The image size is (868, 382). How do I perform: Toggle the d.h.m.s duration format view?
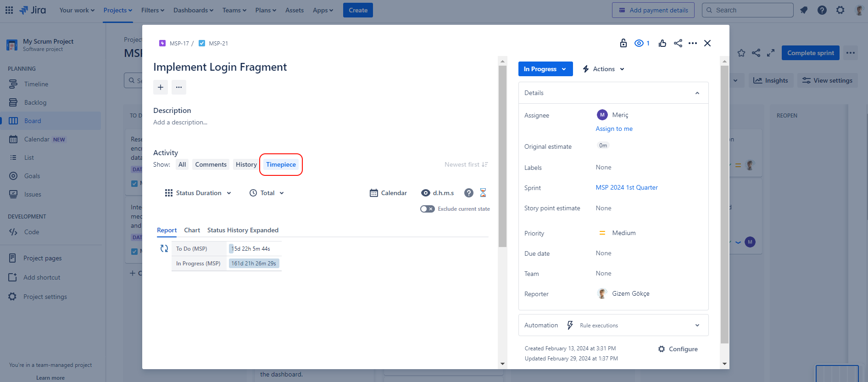(x=438, y=193)
